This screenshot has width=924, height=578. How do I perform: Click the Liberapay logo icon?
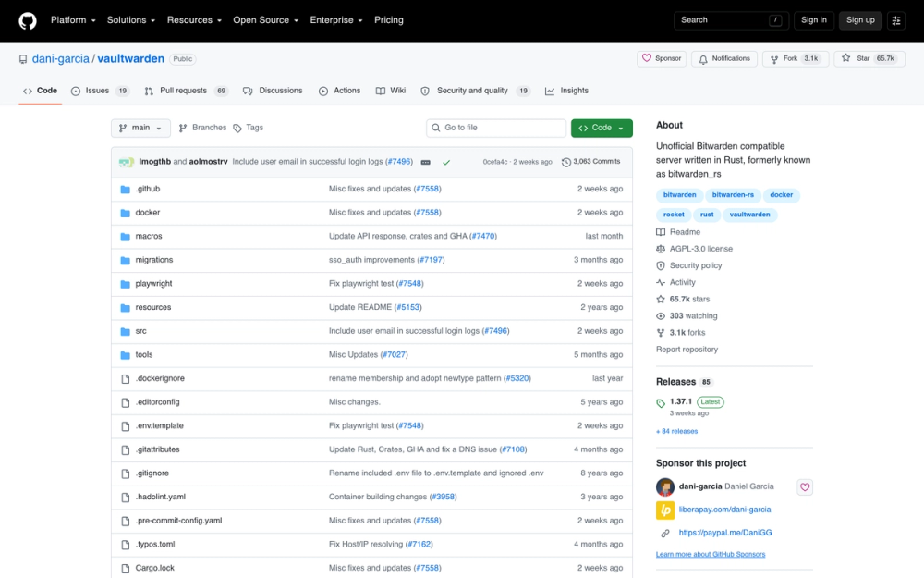click(664, 510)
